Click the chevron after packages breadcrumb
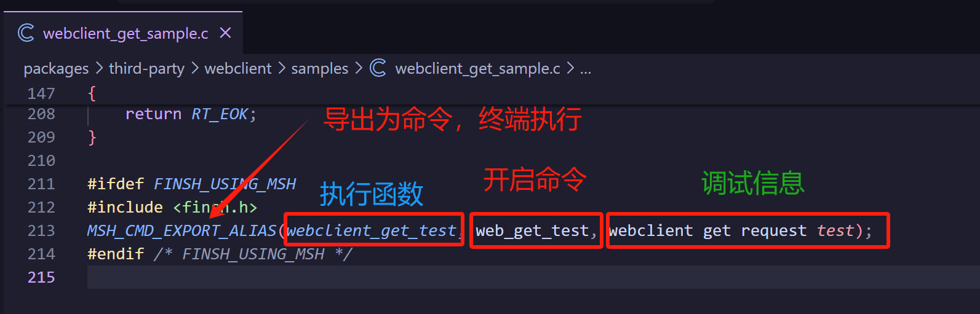 click(99, 68)
